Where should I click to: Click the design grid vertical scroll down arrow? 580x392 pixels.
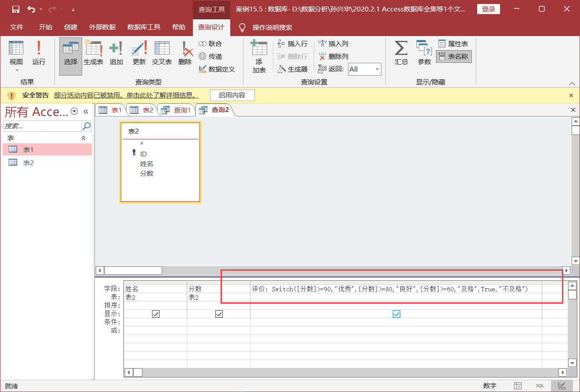(x=572, y=363)
